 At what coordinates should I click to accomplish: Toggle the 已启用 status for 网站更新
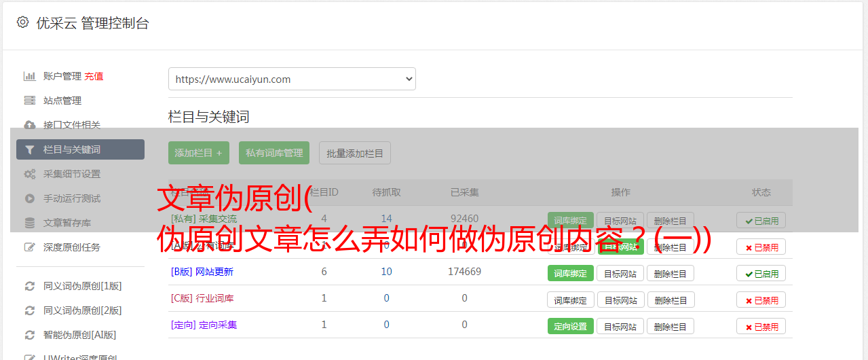point(761,273)
